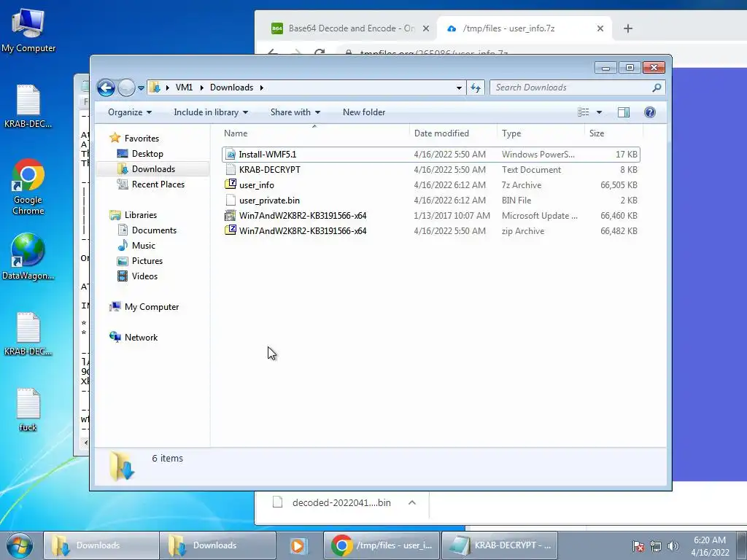Open Explorer help icon
The image size is (747, 560).
(650, 112)
